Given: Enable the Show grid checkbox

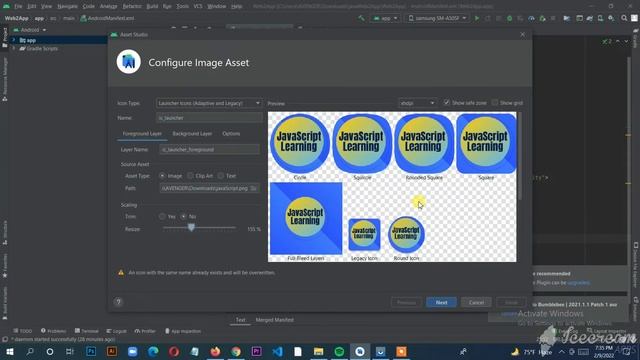Looking at the screenshot, I should pos(495,102).
